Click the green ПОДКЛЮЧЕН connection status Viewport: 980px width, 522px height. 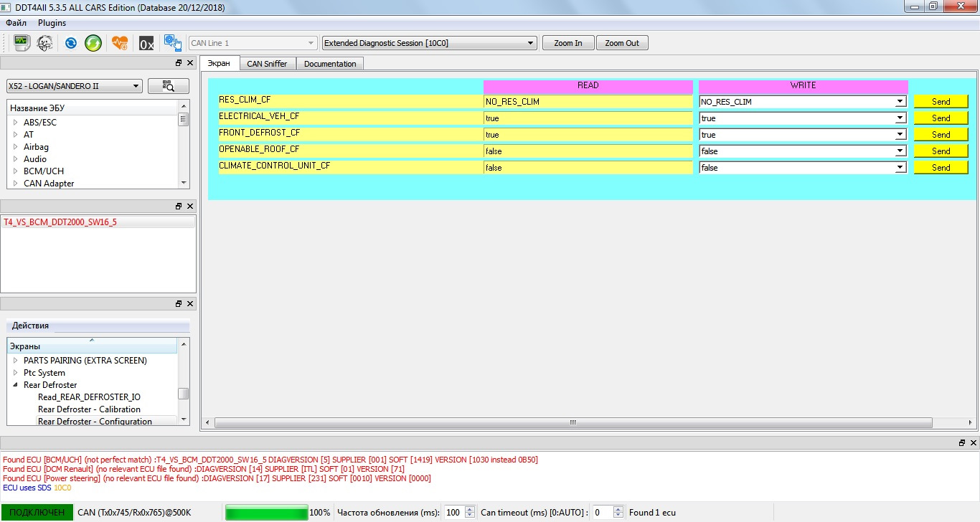tap(37, 513)
